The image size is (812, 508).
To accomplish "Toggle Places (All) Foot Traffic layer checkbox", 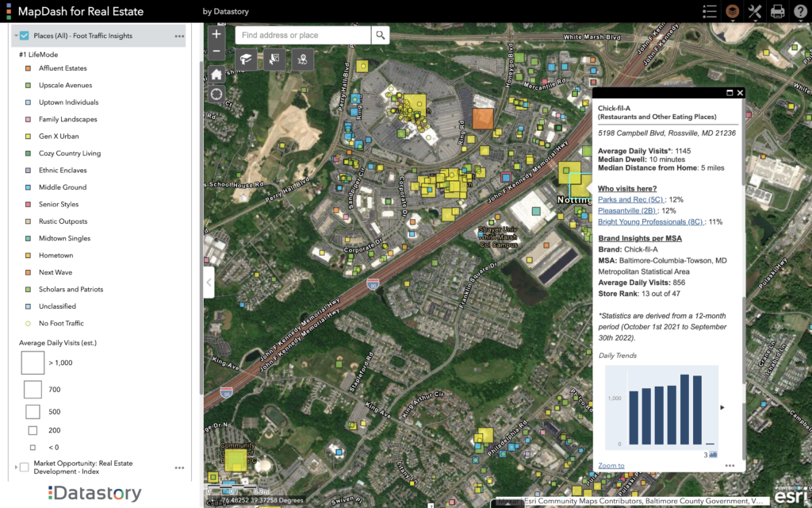I will pos(25,36).
